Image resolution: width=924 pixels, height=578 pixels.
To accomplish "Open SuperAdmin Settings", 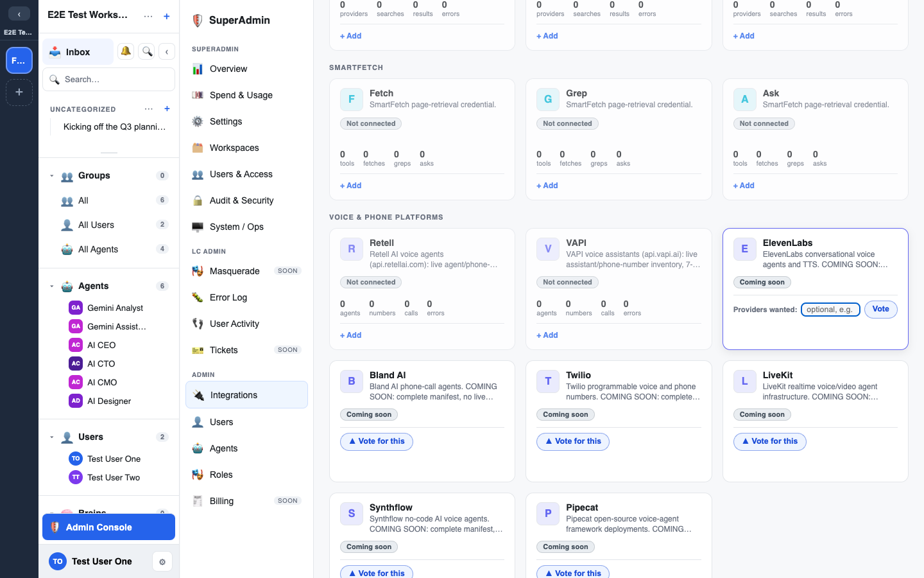I will 246,121.
